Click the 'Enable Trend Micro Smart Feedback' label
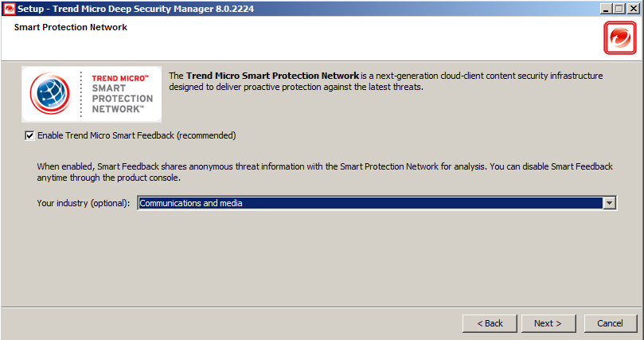Image resolution: width=644 pixels, height=340 pixels. point(137,135)
